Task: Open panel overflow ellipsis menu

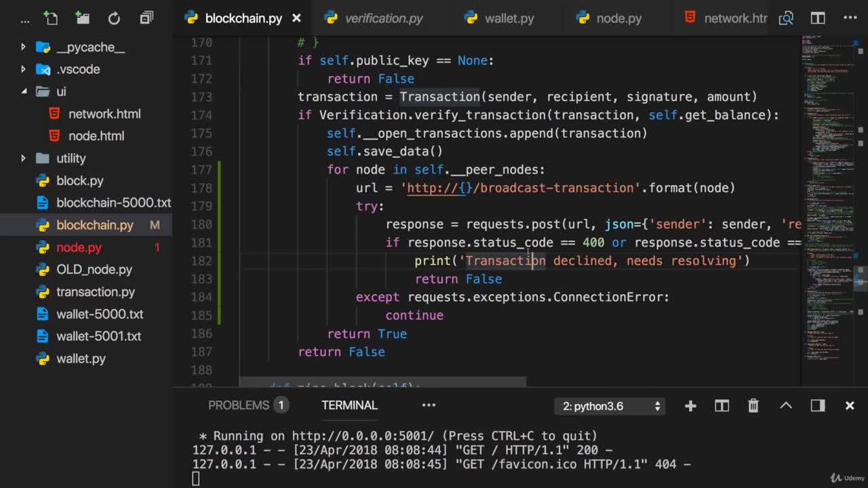Action: point(429,405)
